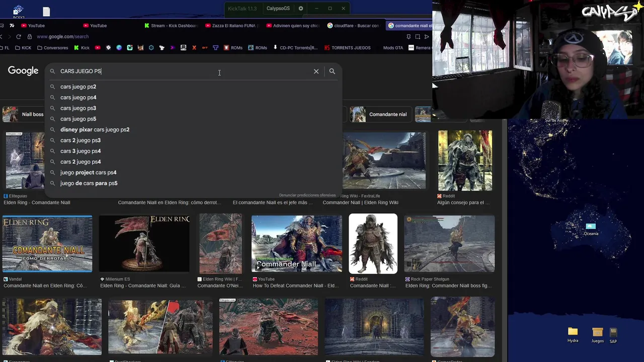The width and height of the screenshot is (644, 362).
Task: Open Rock Paper Shotgun boss fight thumbnail
Action: tap(449, 244)
